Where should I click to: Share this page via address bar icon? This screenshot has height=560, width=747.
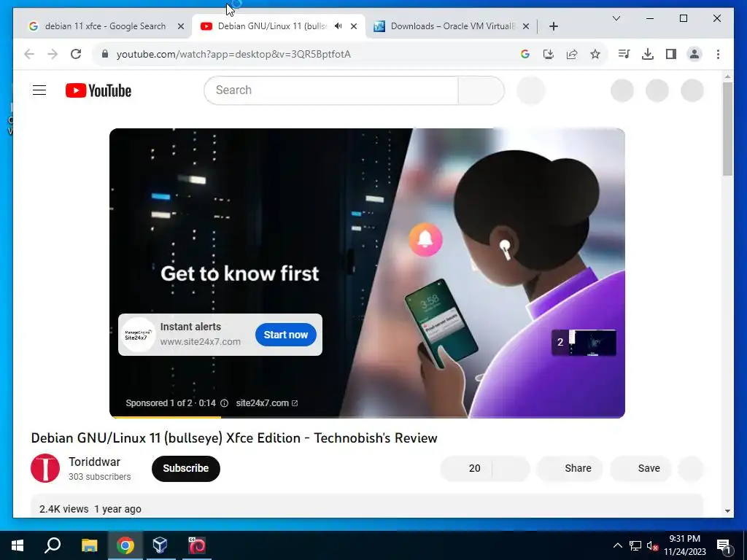tap(572, 54)
